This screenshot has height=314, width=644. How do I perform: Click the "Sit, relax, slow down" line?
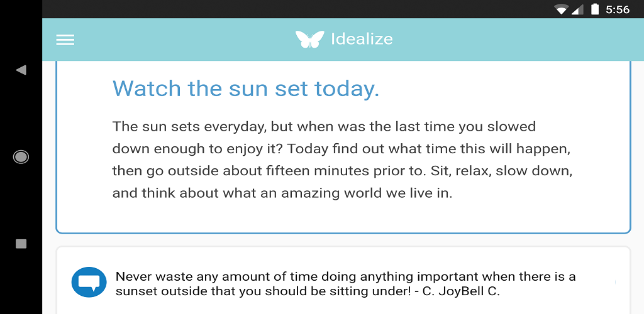(341, 171)
